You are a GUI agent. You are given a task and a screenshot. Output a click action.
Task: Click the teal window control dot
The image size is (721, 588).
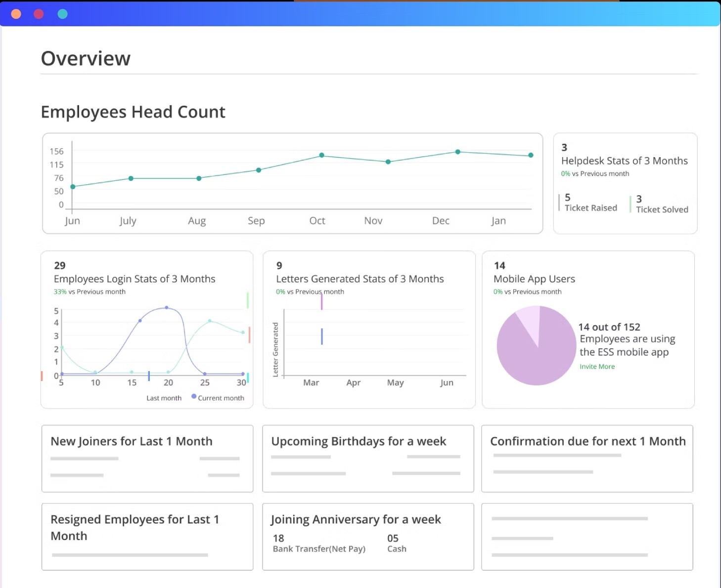point(62,14)
